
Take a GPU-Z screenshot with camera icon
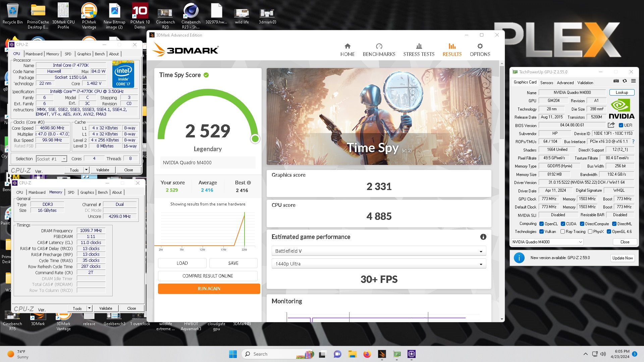click(616, 81)
